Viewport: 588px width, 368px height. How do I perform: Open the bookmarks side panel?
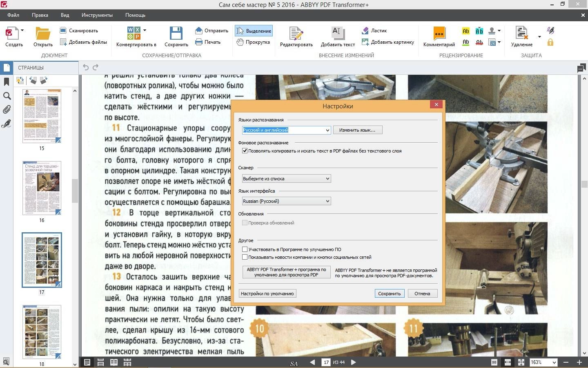tap(6, 82)
